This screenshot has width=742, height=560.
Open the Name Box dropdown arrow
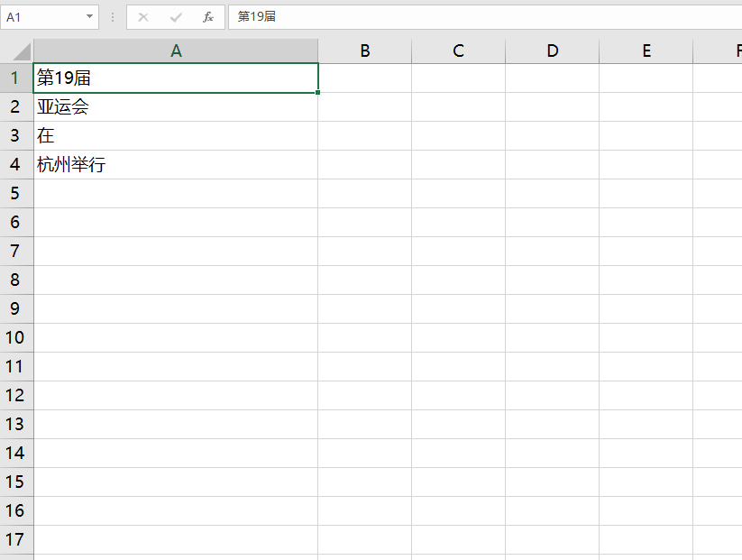(x=90, y=17)
